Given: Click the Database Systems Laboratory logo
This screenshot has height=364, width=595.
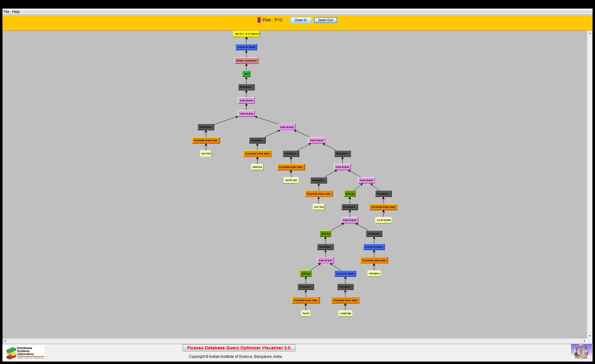Looking at the screenshot, I should pos(25,353).
